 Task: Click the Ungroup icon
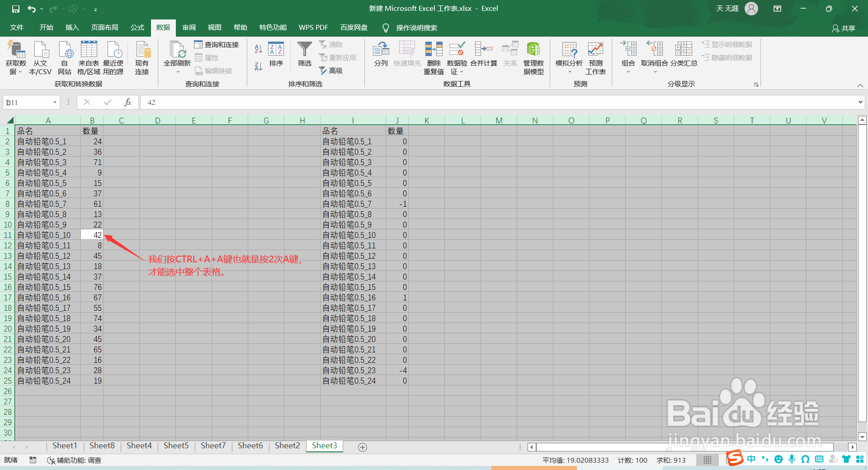[655, 49]
